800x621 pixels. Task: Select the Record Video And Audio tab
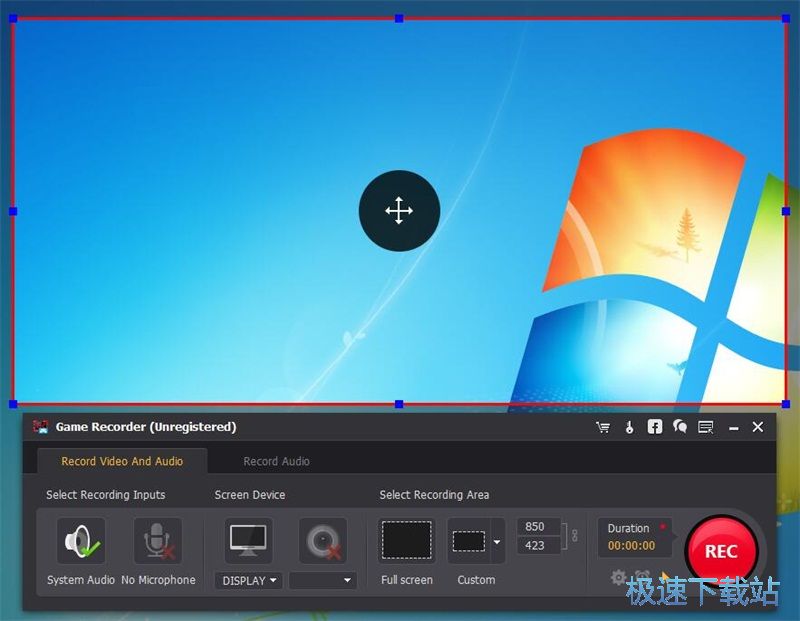[x=122, y=461]
